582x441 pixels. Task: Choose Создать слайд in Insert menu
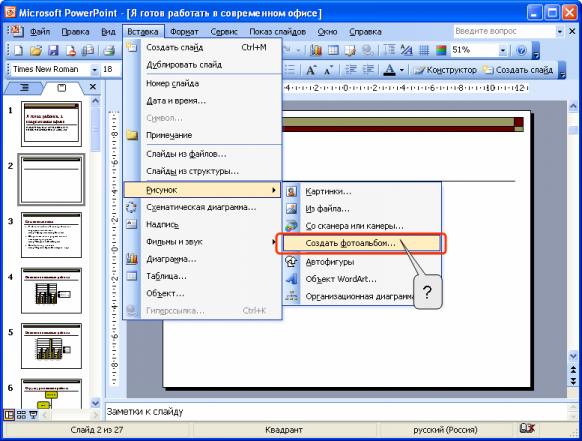coord(202,48)
